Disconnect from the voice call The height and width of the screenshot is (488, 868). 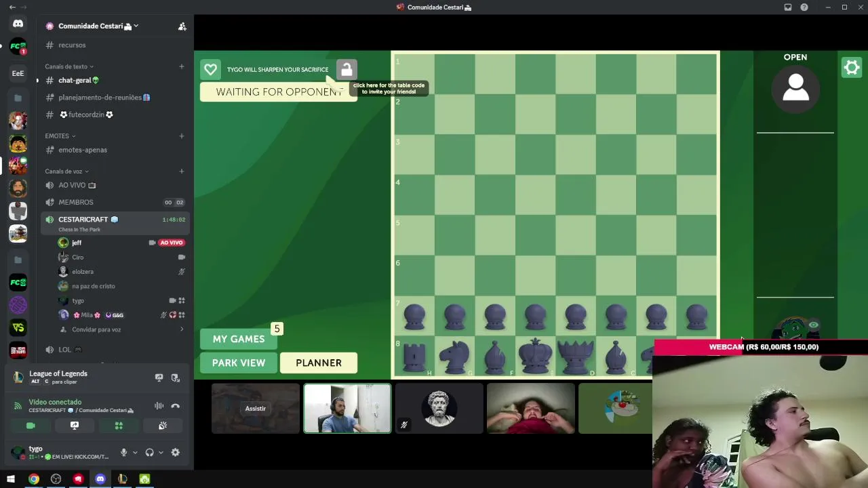coord(176,406)
